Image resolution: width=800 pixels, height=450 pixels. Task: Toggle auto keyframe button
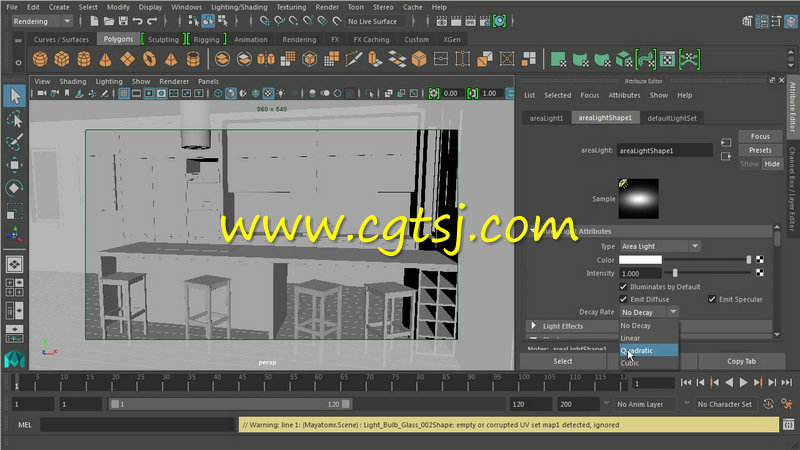[768, 404]
